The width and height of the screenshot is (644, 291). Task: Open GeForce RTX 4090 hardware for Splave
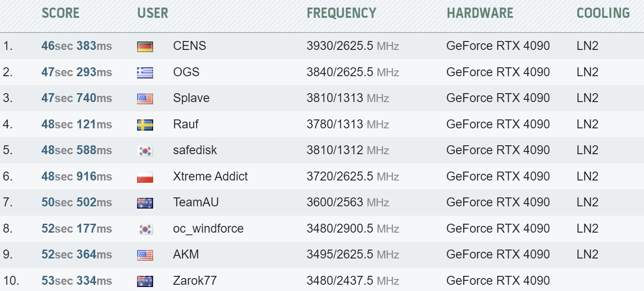pyautogui.click(x=498, y=98)
